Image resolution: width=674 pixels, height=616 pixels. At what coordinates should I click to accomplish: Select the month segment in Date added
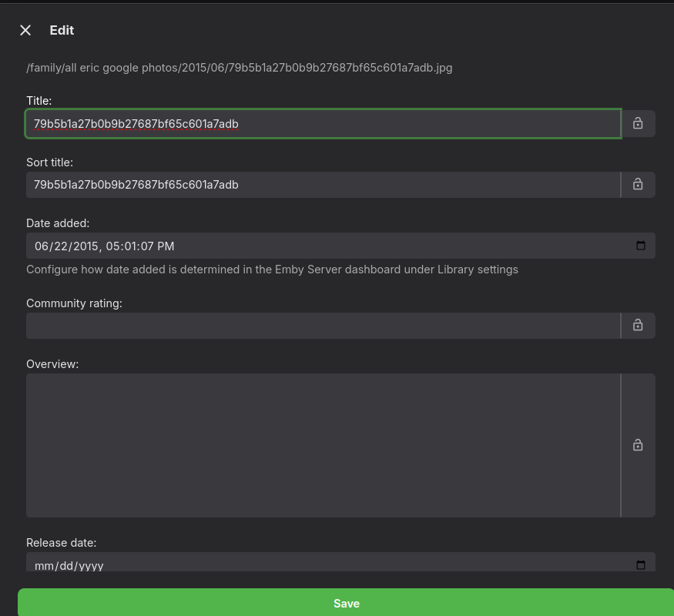click(41, 246)
